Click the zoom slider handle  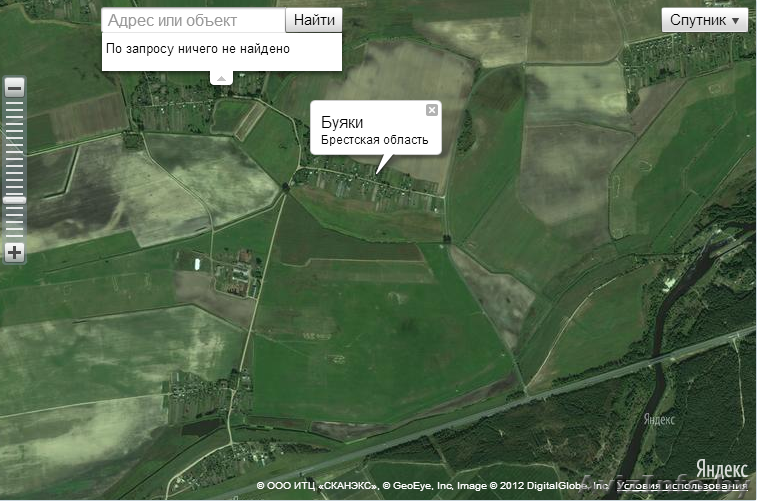click(15, 200)
